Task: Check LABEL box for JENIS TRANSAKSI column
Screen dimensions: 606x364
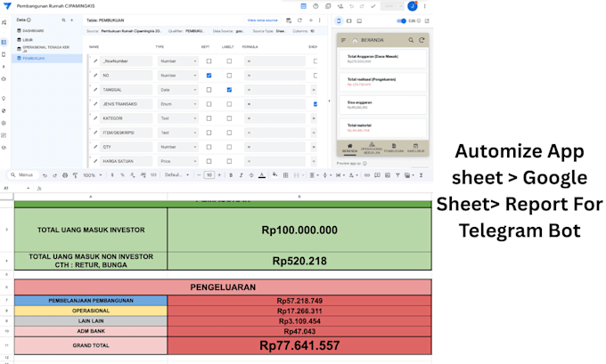Action: [x=229, y=104]
